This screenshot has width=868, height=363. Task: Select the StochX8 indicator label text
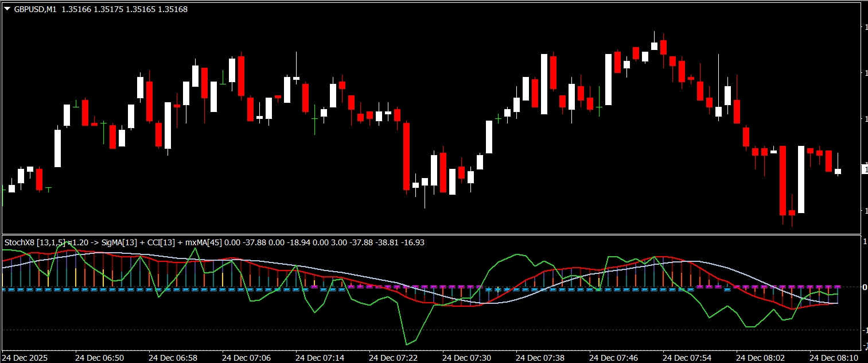pos(34,242)
